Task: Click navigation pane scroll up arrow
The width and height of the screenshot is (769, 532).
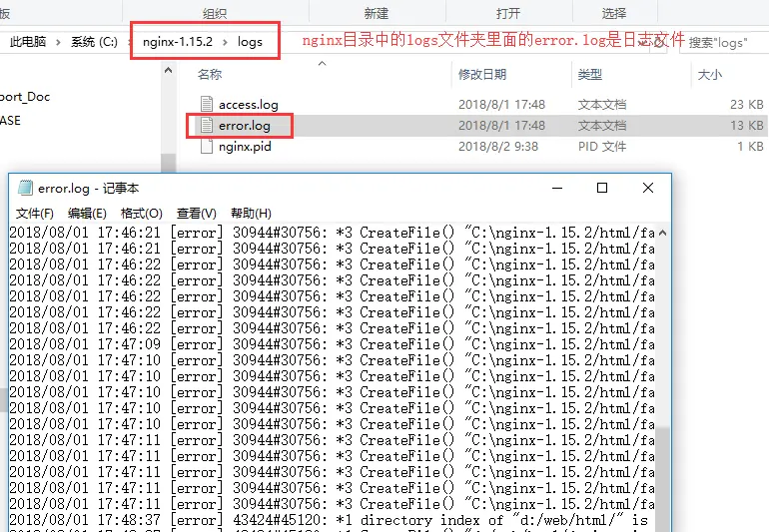Action: 168,70
